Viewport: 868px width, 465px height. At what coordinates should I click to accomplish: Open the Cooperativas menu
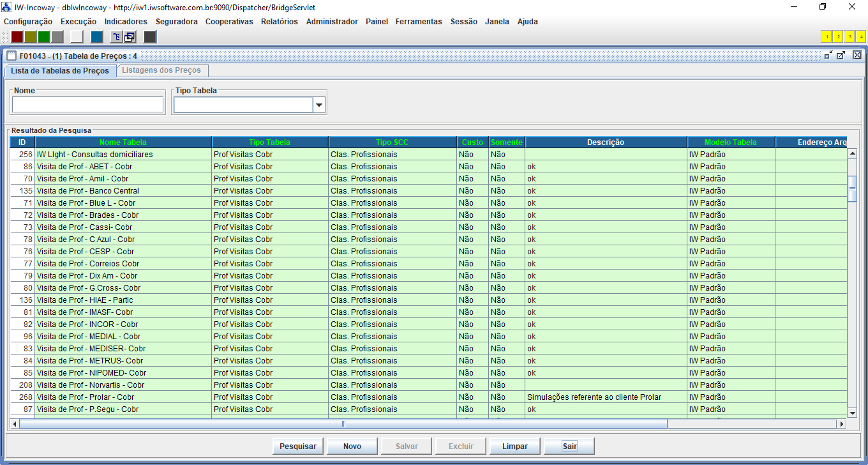[229, 21]
